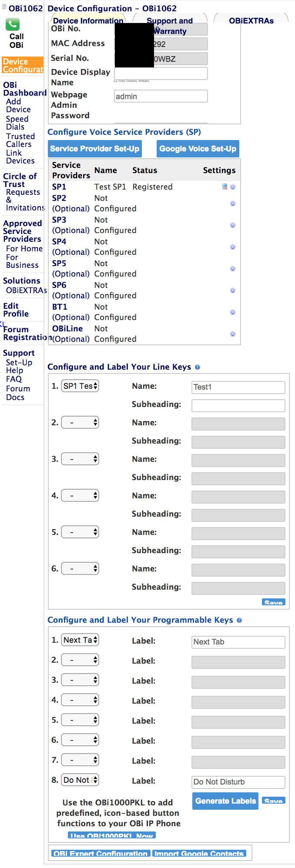The image size is (295, 868).
Task: Open programmable key 8 Do Not Disturb dropdown
Action: tap(80, 780)
